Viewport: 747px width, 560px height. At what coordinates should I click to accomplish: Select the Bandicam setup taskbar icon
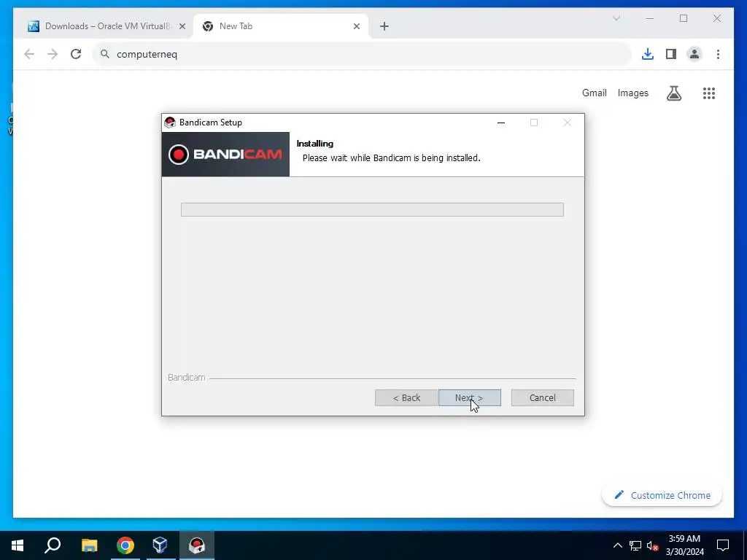[x=197, y=545]
